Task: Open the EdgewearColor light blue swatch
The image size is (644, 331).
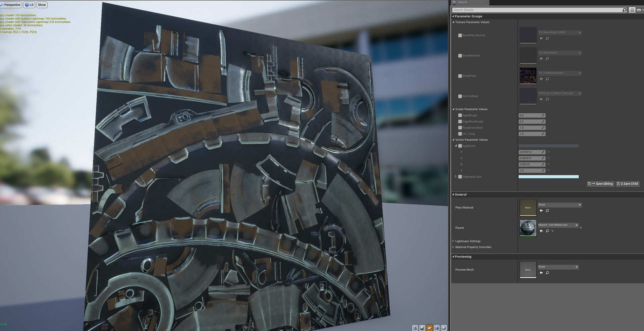Action: click(548, 177)
